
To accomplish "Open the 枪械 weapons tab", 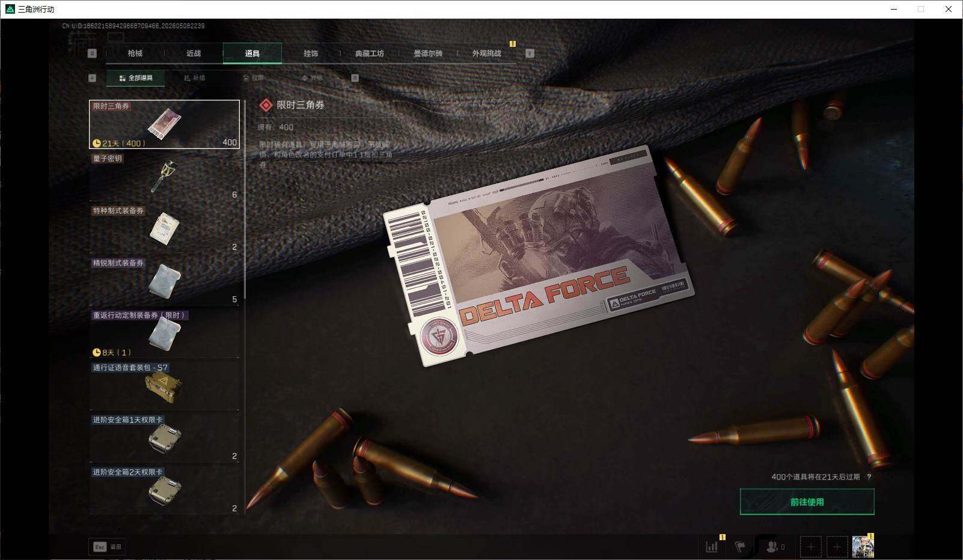I will pyautogui.click(x=135, y=53).
